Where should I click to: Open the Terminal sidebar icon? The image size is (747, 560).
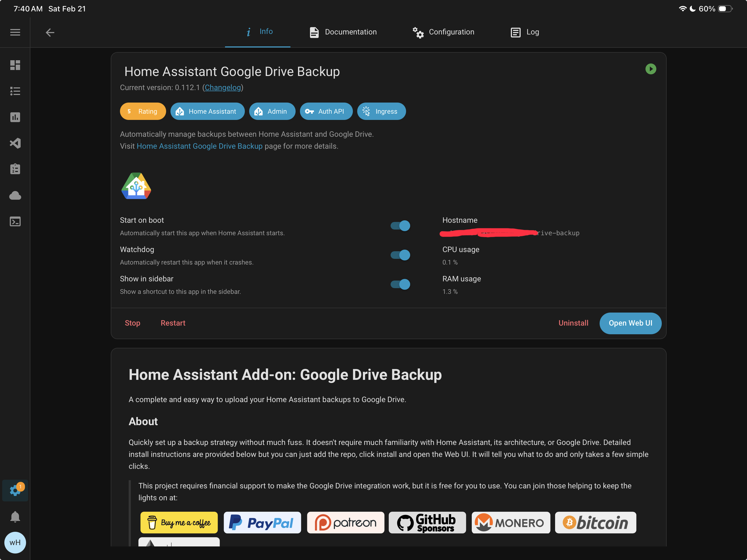(x=15, y=221)
